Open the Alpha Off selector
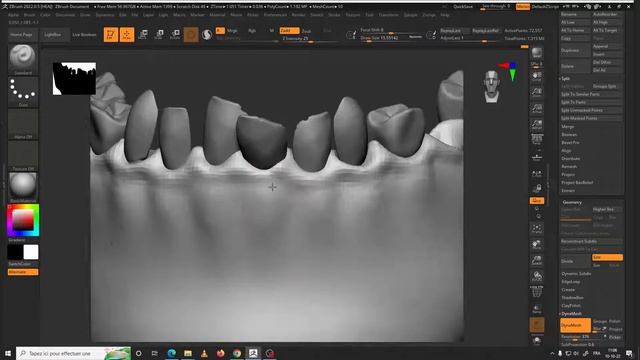The height and width of the screenshot is (360, 640). 23,124
